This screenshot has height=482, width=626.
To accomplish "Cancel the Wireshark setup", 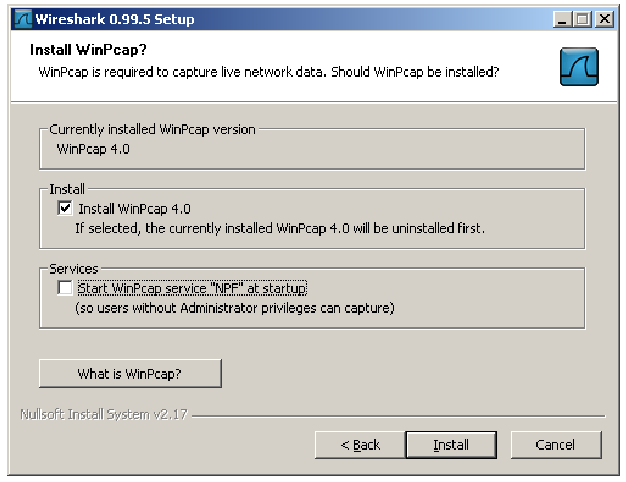I will pos(556,444).
